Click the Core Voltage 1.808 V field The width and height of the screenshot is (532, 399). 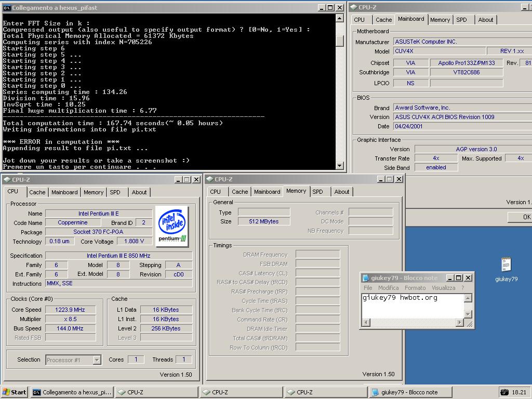tap(134, 241)
